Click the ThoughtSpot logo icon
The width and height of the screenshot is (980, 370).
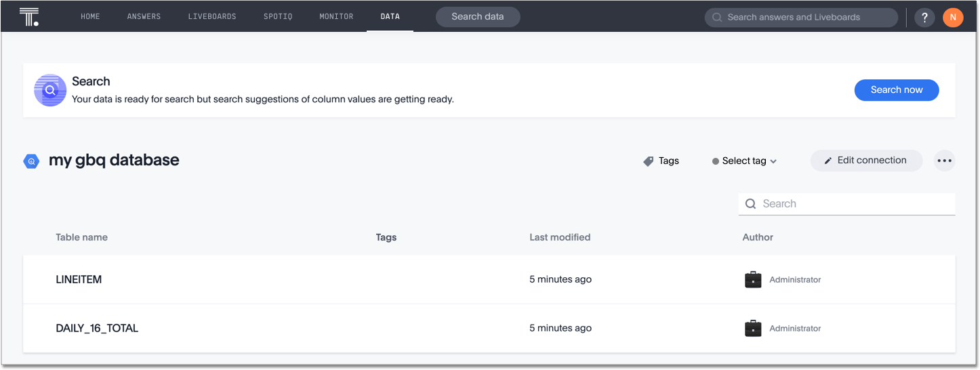tap(29, 17)
